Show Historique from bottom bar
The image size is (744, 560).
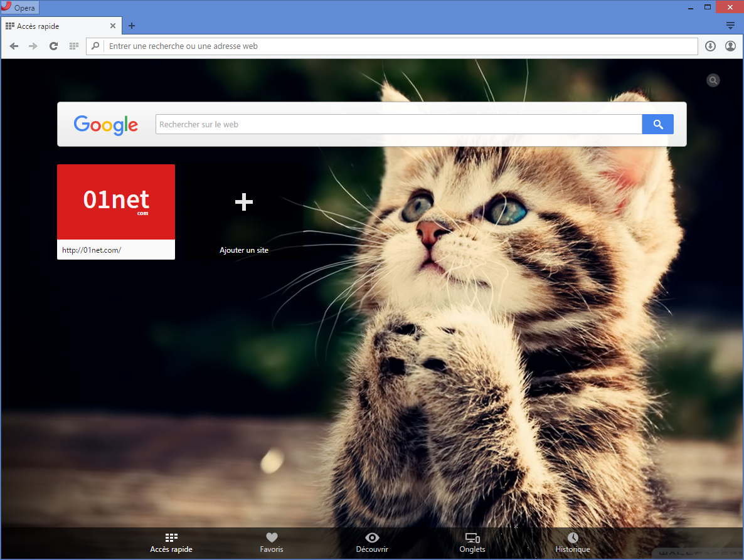click(x=573, y=542)
